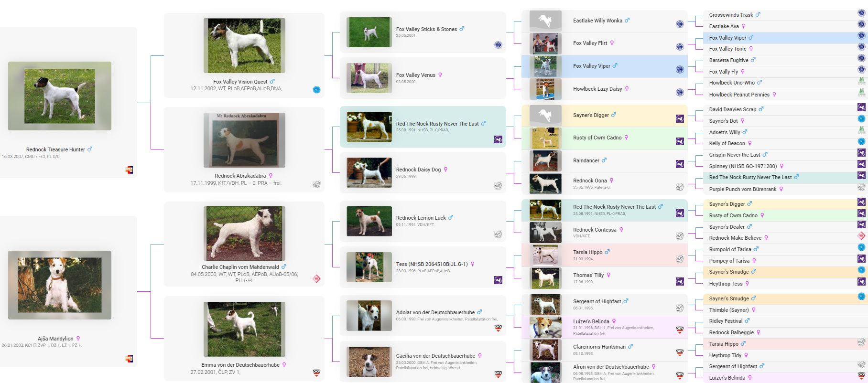Open Crossewinds Trask ancestor entry
Image resolution: width=868 pixels, height=383 pixels.
[x=730, y=15]
